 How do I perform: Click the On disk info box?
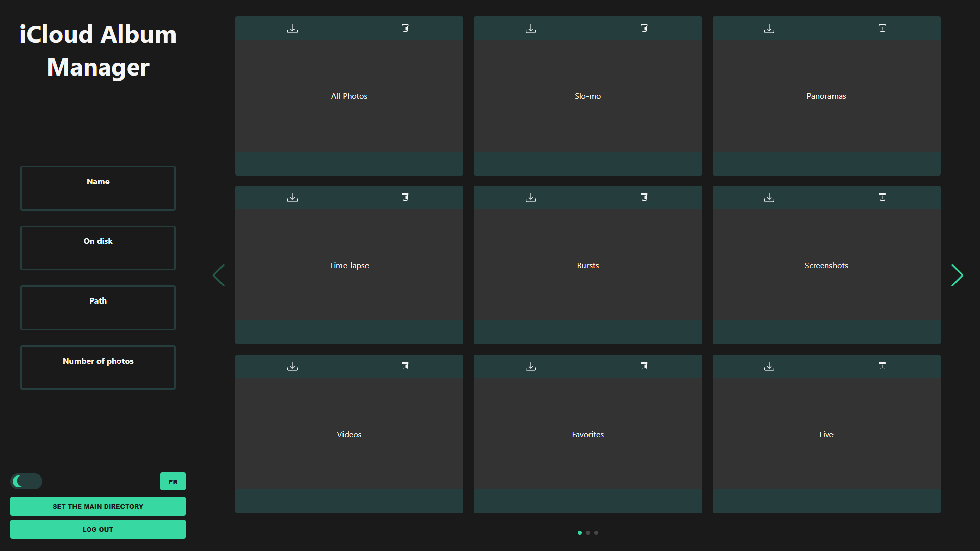(98, 248)
